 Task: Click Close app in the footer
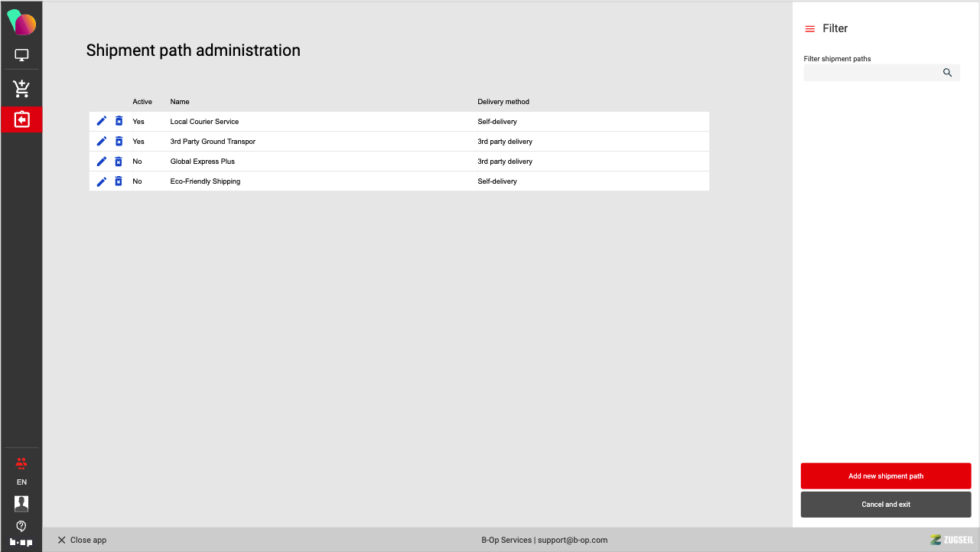click(x=82, y=541)
